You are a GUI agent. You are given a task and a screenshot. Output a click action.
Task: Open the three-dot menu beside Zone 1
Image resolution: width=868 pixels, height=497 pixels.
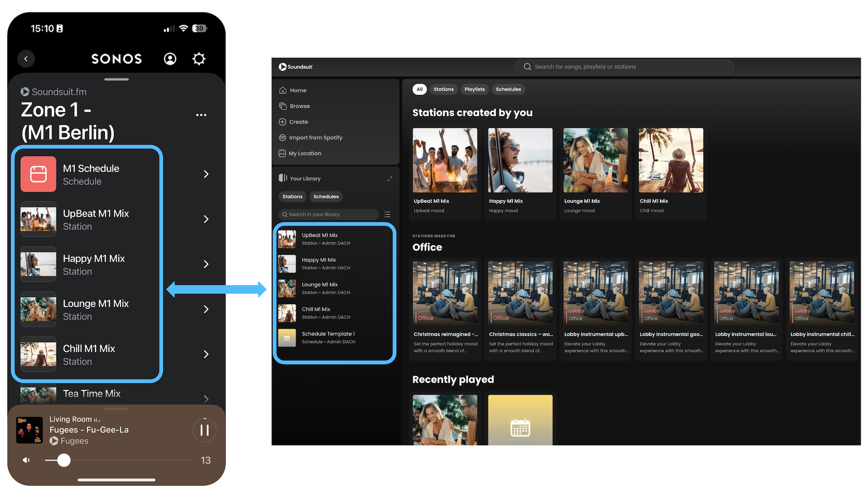tap(201, 115)
